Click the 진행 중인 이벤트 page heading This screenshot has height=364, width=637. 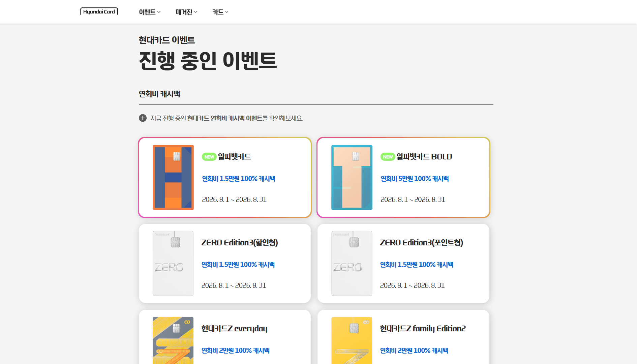(208, 61)
